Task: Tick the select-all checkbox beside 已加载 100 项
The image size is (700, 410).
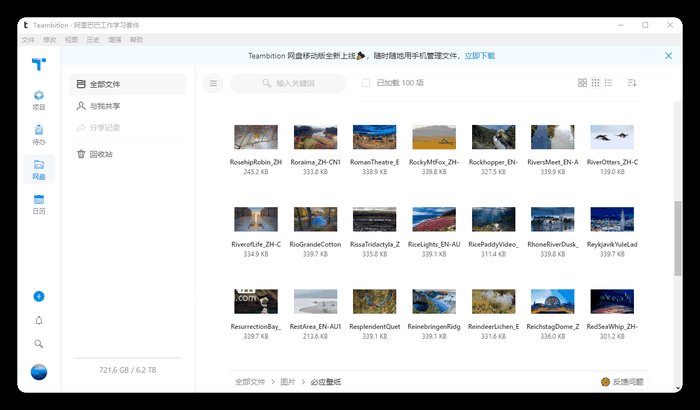Action: click(366, 83)
